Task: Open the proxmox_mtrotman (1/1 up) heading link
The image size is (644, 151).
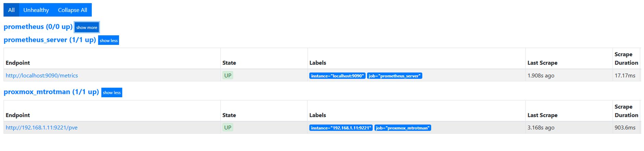Action: pos(51,92)
